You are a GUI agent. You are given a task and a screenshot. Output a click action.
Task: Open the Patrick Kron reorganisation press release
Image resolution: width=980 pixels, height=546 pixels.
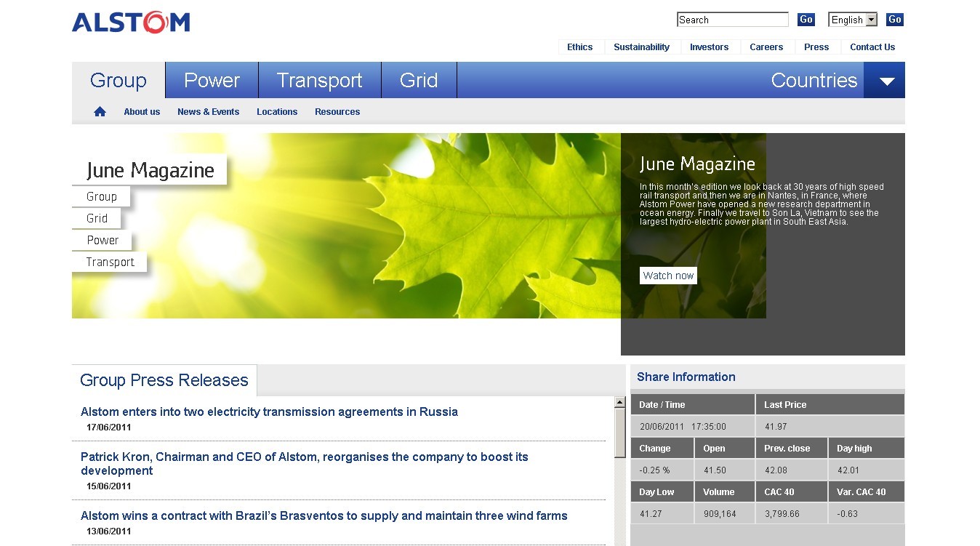(305, 464)
